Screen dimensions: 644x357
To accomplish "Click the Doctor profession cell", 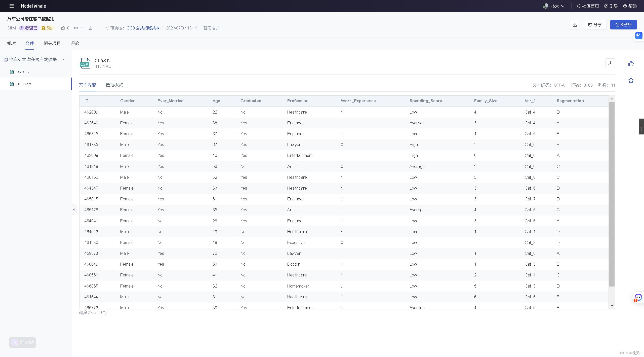I will [293, 264].
